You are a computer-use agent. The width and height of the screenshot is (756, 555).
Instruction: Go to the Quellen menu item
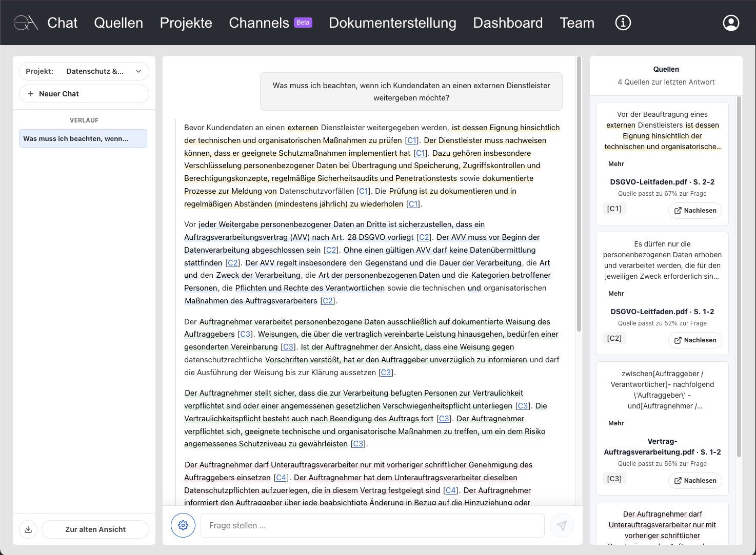pyautogui.click(x=118, y=23)
